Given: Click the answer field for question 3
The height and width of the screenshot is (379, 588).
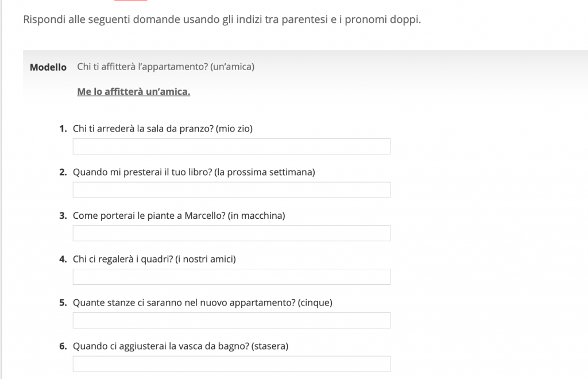Looking at the screenshot, I should [x=231, y=233].
